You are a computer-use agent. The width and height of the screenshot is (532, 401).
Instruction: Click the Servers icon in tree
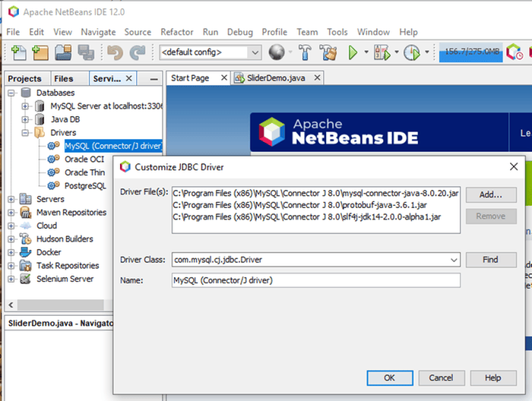(x=25, y=199)
